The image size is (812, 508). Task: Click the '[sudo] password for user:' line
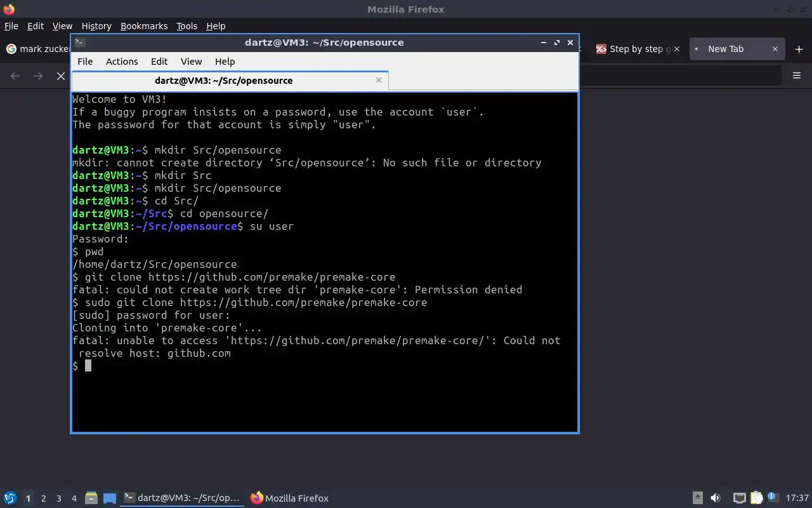coord(152,315)
